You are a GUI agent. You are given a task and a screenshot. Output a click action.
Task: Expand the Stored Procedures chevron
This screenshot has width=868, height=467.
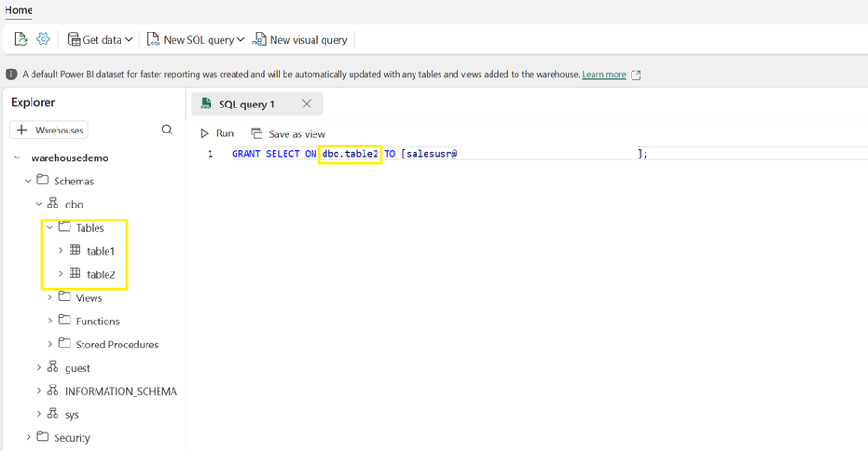point(50,344)
